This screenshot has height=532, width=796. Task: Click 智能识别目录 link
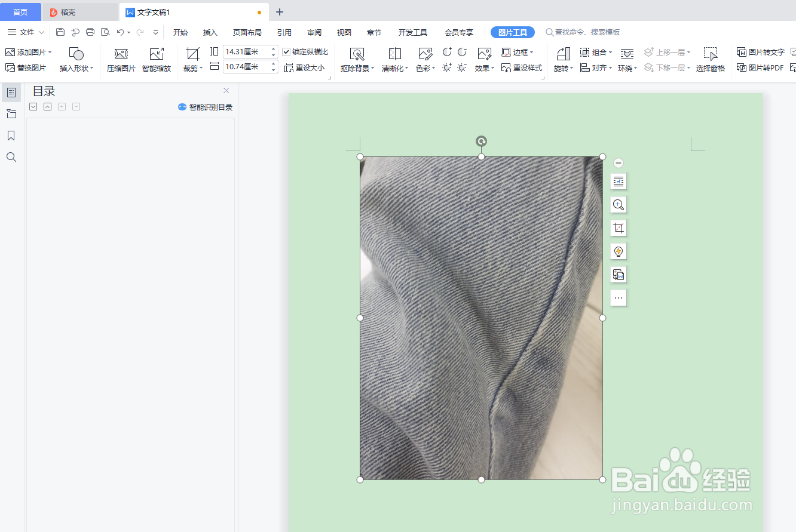pos(206,107)
